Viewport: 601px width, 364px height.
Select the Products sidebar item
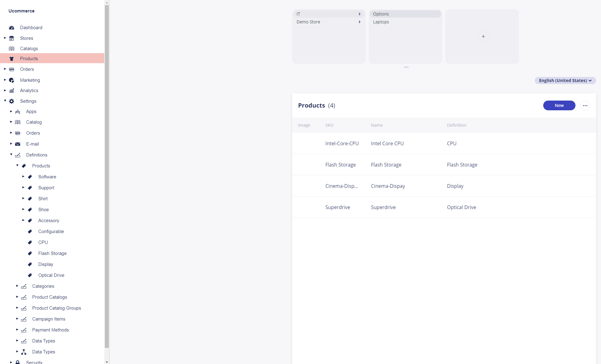coord(52,58)
